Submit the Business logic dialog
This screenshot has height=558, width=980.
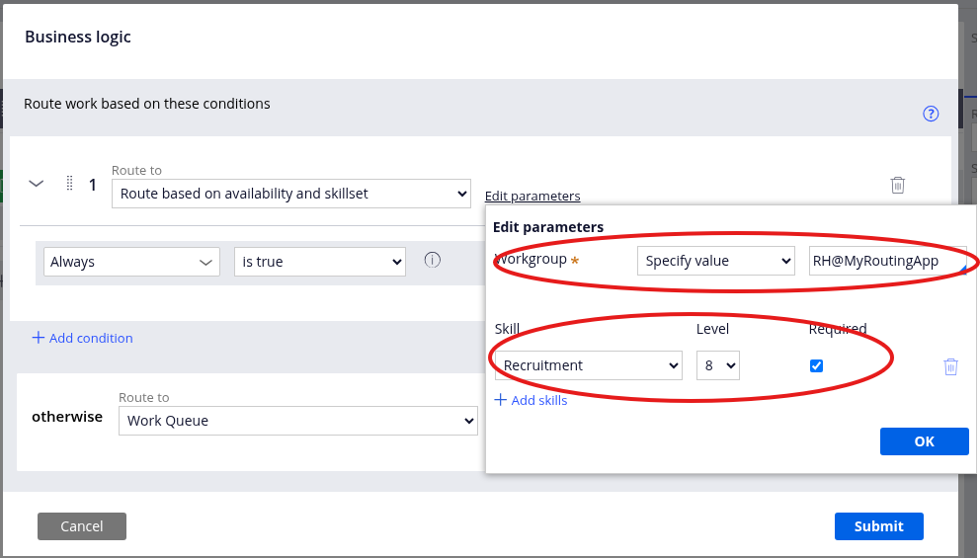click(x=878, y=526)
